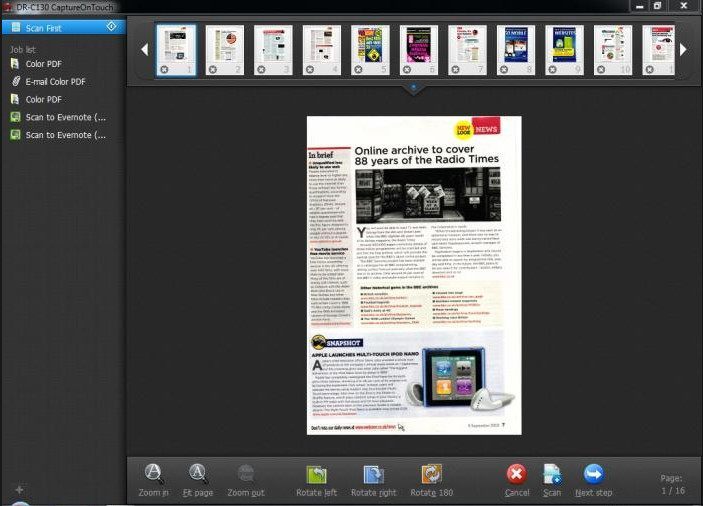Click the Zoom in magnifier icon
Image resolution: width=703 pixels, height=506 pixels.
tap(153, 475)
